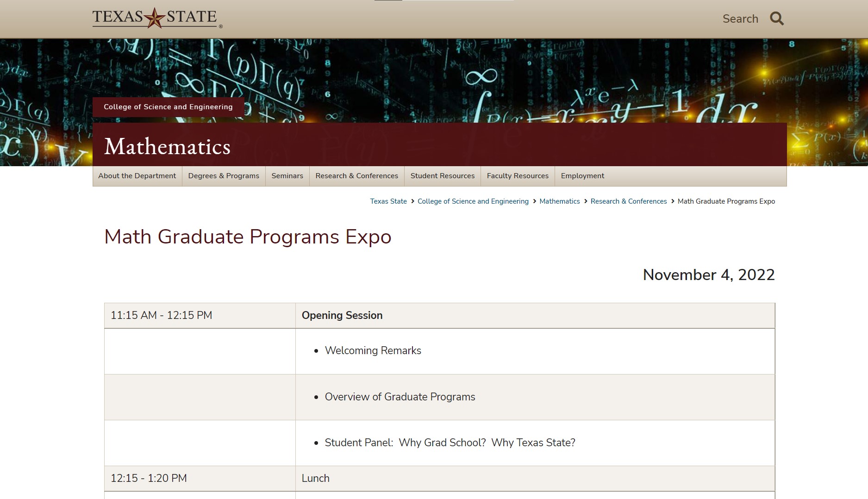Expand Student Resources navigation menu
The width and height of the screenshot is (868, 499).
click(442, 176)
